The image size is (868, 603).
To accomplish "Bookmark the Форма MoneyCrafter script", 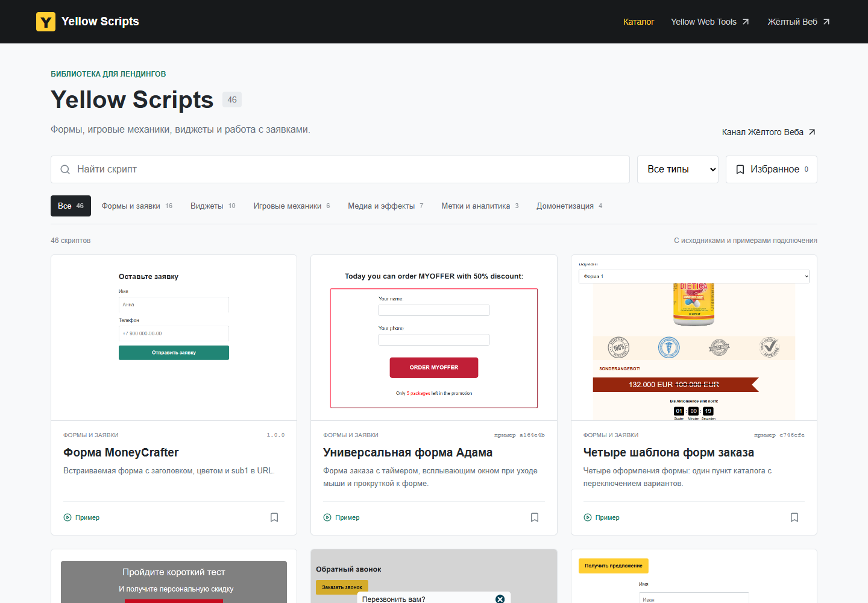I will point(274,517).
